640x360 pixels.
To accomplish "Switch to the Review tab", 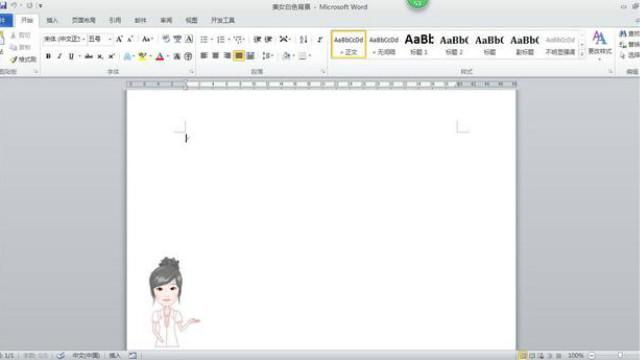I will click(x=166, y=20).
